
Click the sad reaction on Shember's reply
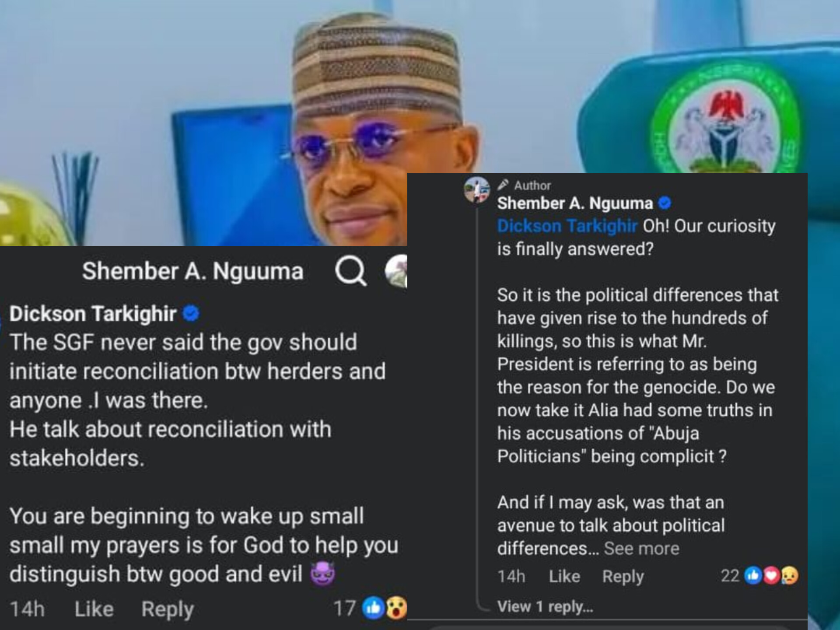coord(790,576)
